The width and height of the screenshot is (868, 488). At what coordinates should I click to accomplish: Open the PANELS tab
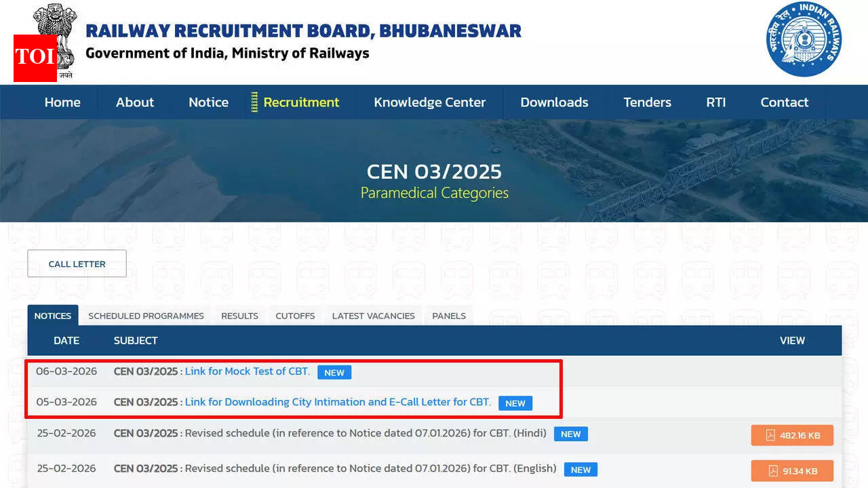coord(448,315)
